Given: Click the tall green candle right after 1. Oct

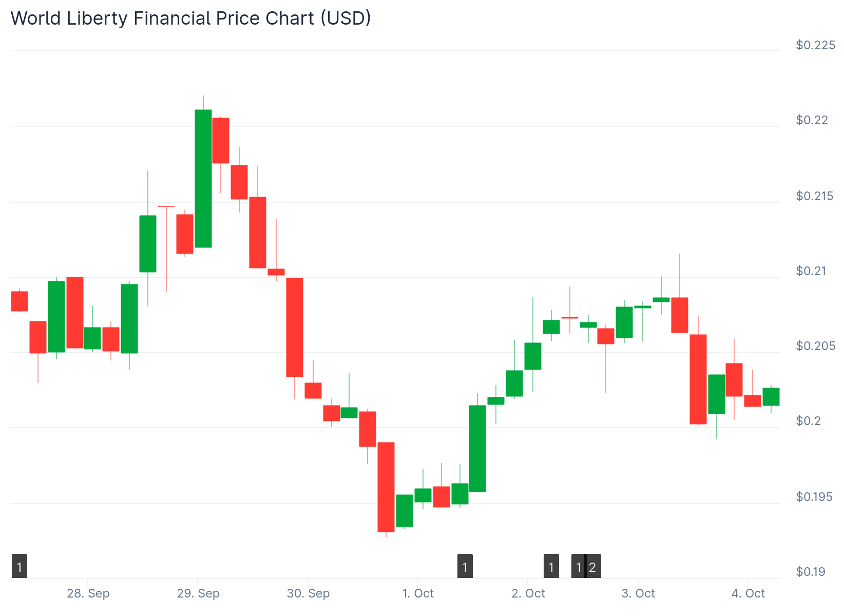Looking at the screenshot, I should pyautogui.click(x=477, y=448).
